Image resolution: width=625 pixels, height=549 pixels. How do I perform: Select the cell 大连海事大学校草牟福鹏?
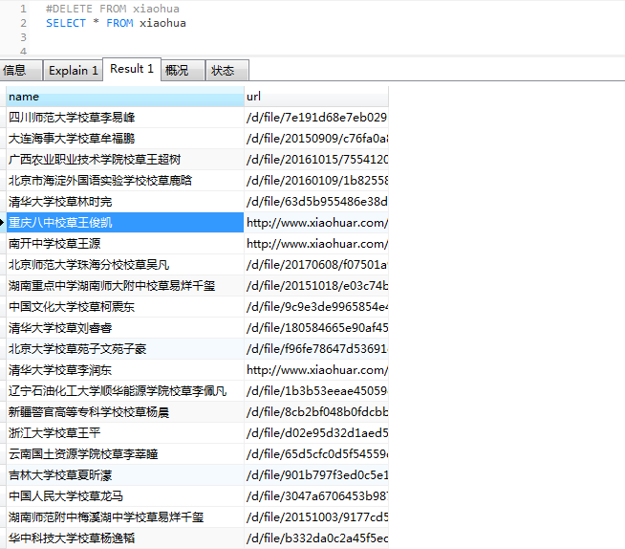click(125, 138)
